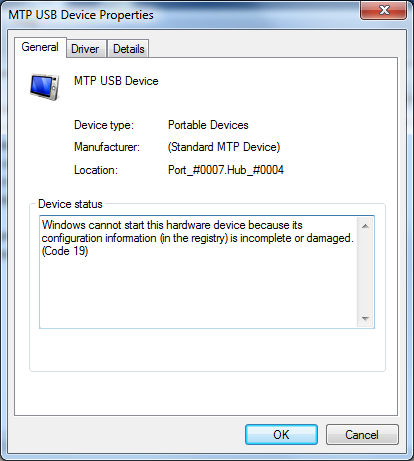Viewport: 414px width, 461px height.
Task: Click the 'Portable Devices' device type value
Action: click(208, 125)
